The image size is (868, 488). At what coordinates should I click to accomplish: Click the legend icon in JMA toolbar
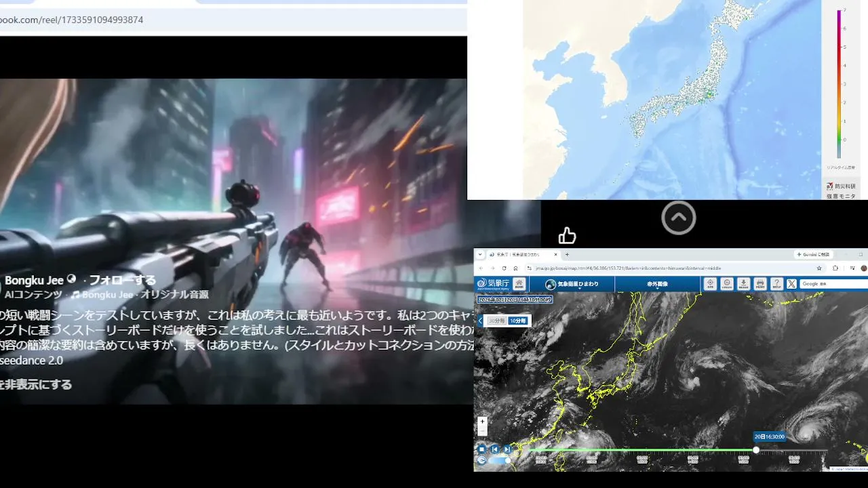pyautogui.click(x=727, y=284)
